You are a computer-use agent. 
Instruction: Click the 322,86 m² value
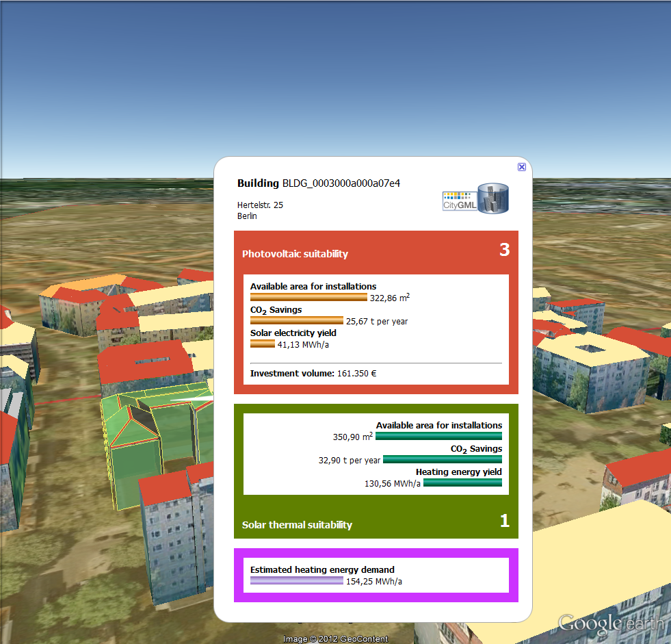(389, 298)
